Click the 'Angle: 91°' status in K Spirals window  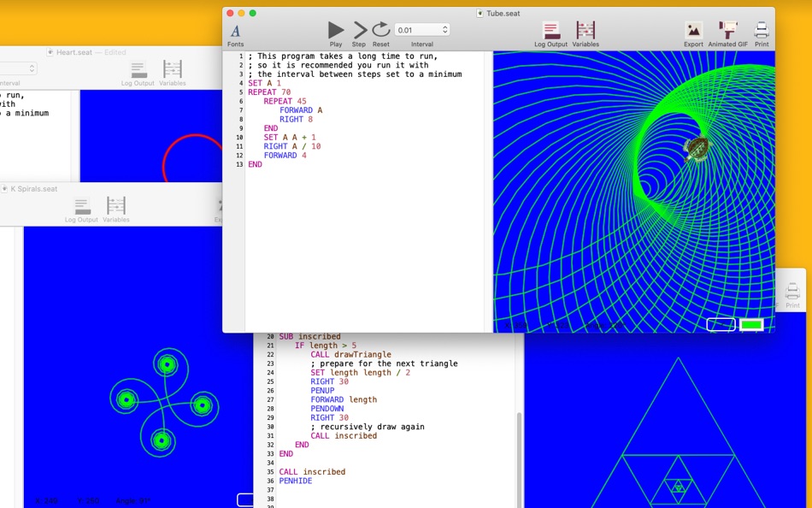133,501
